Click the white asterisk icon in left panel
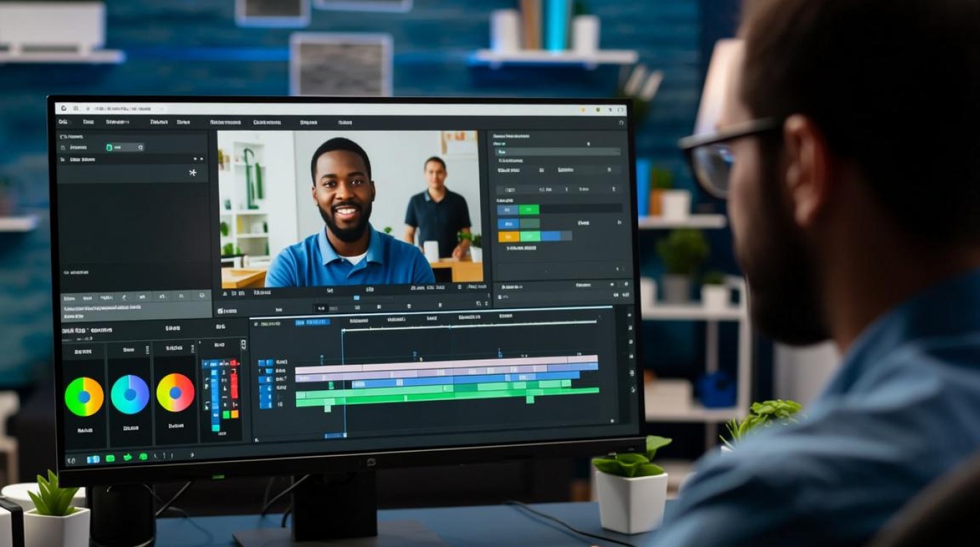The height and width of the screenshot is (547, 980). pos(192,172)
